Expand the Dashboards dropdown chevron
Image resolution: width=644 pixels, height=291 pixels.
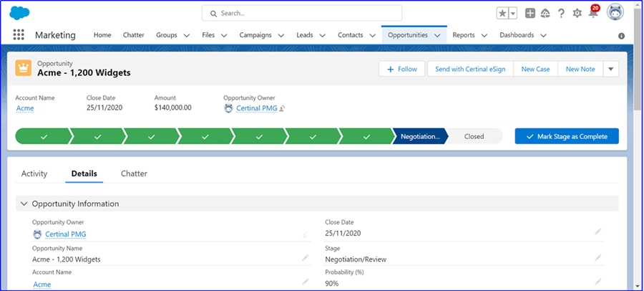(x=543, y=35)
